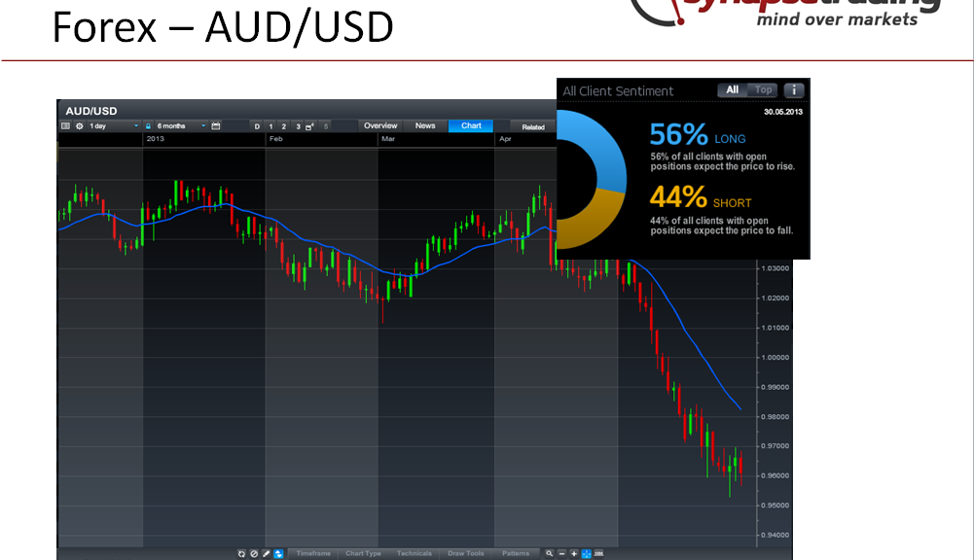Image resolution: width=974 pixels, height=560 pixels.
Task: Switch to the Overview tab
Action: pyautogui.click(x=380, y=126)
